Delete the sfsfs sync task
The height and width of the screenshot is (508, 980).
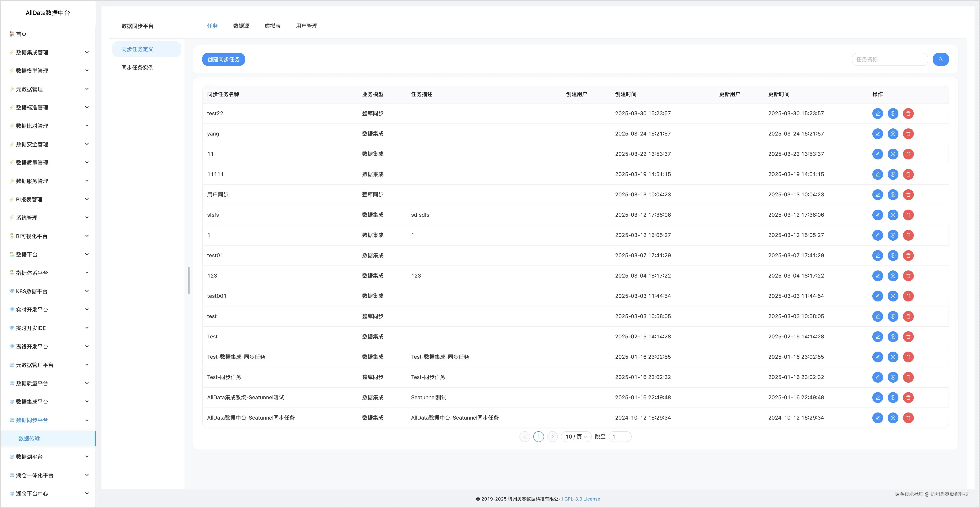tap(908, 215)
